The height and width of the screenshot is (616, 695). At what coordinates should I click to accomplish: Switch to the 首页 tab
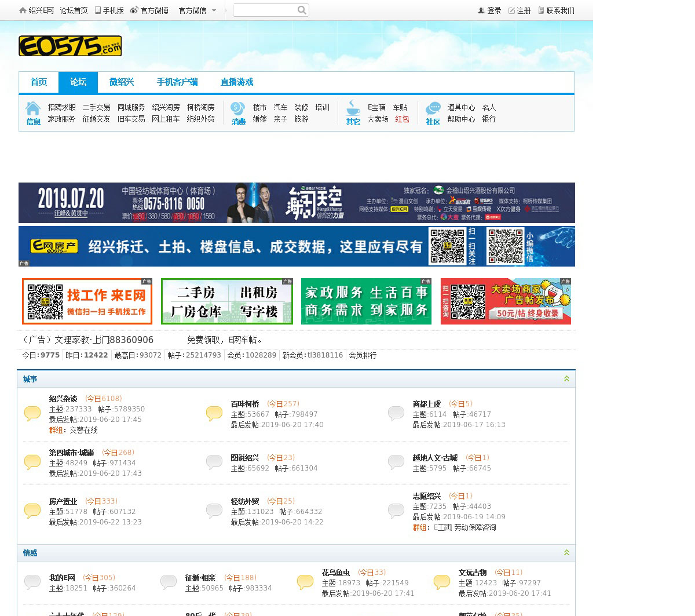click(x=39, y=82)
